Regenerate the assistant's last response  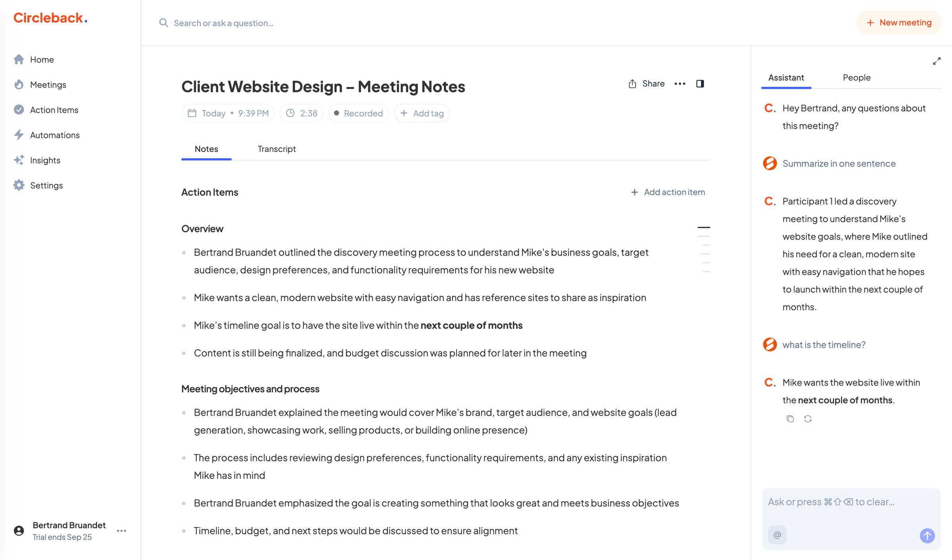click(x=808, y=419)
